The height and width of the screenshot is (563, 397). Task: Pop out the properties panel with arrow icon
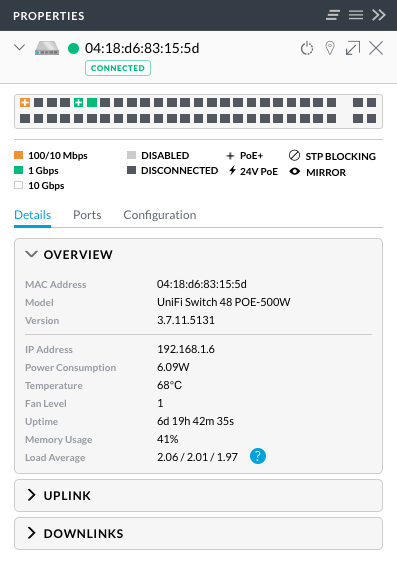tap(352, 48)
